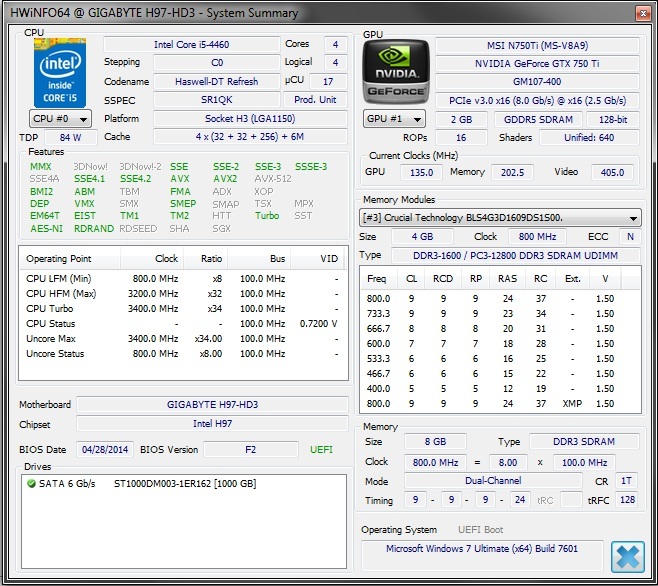Click the BIOS date 04/28/2014 field
658x586 pixels.
[x=105, y=450]
